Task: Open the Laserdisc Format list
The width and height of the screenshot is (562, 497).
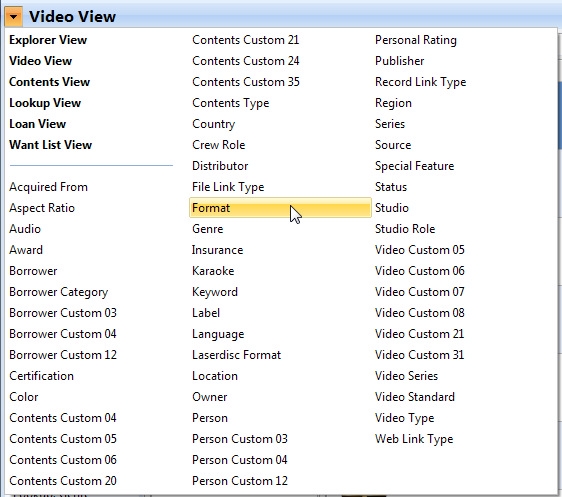Action: (x=237, y=355)
